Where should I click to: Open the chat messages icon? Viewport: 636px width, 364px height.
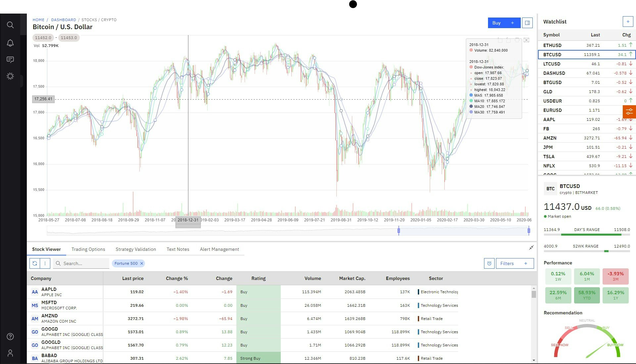[x=10, y=60]
